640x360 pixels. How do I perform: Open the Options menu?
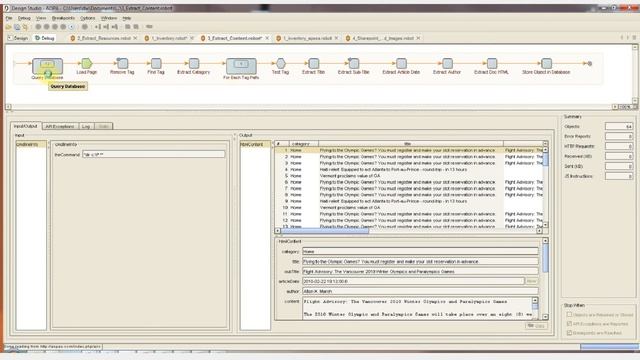click(87, 18)
